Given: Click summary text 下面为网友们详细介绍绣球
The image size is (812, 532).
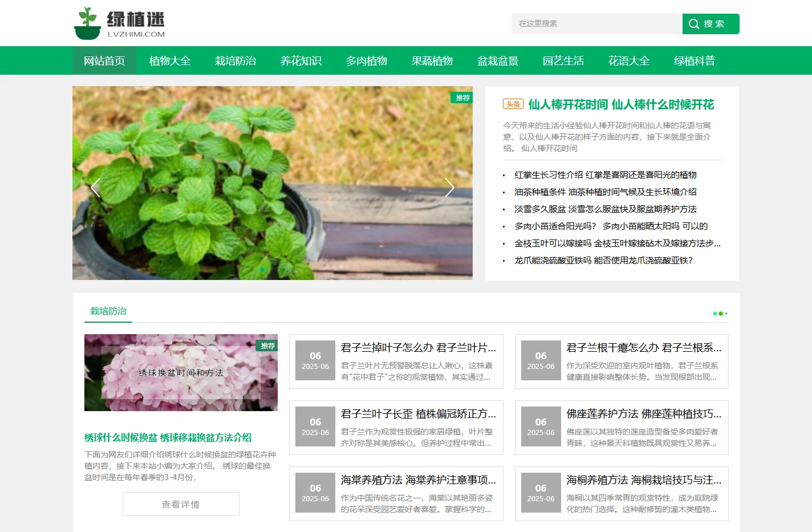Looking at the screenshot, I should click(180, 466).
